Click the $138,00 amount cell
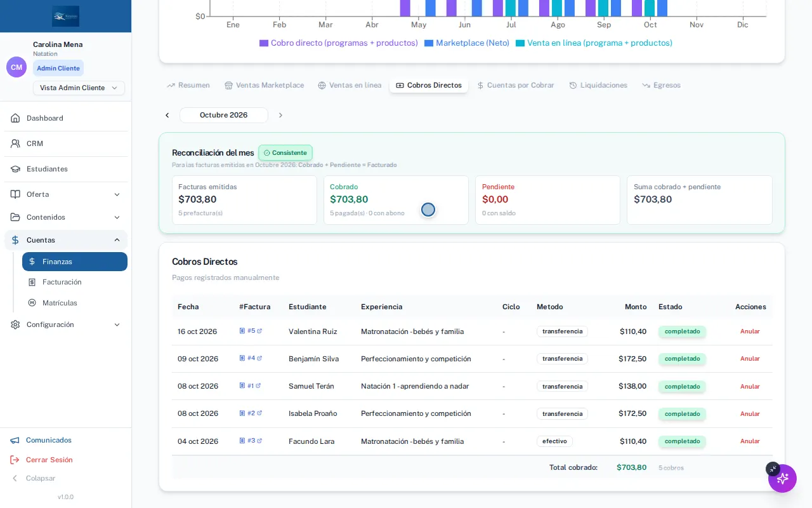This screenshot has width=812, height=508. click(x=632, y=386)
